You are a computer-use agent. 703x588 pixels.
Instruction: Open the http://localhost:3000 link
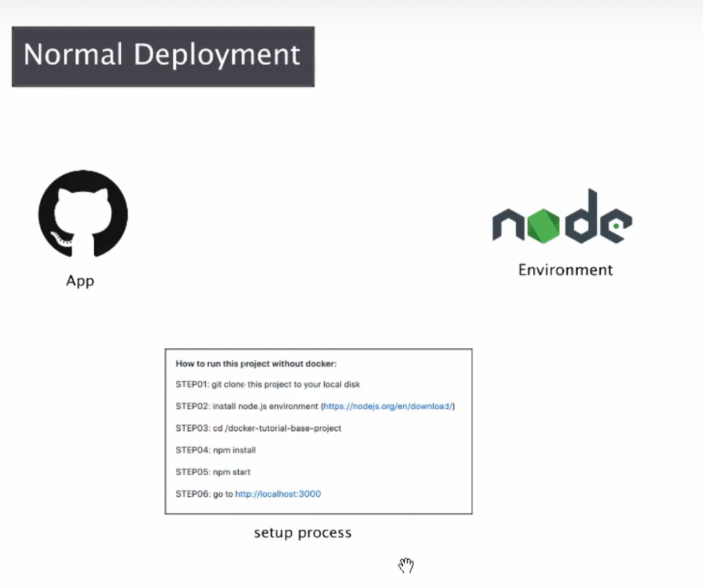[x=278, y=494]
